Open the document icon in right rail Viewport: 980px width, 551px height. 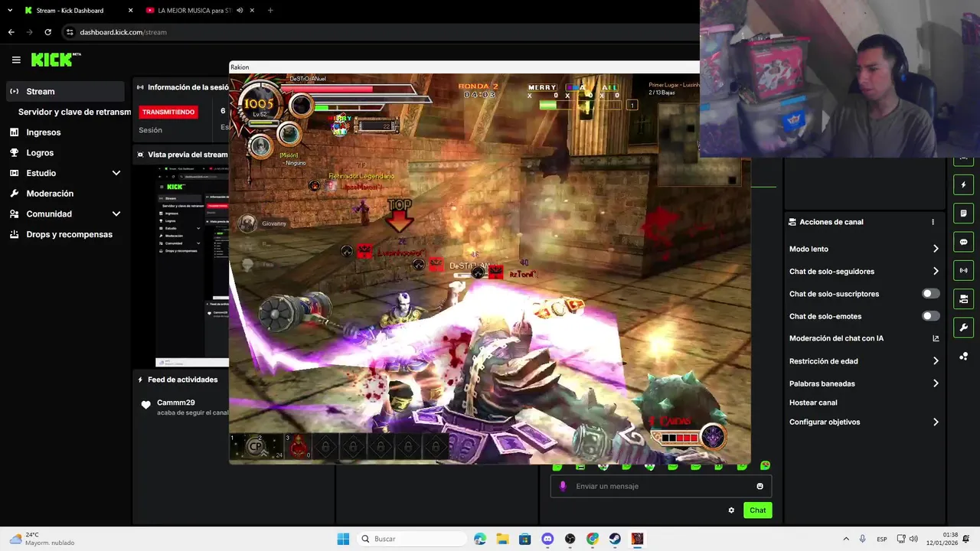(x=963, y=214)
